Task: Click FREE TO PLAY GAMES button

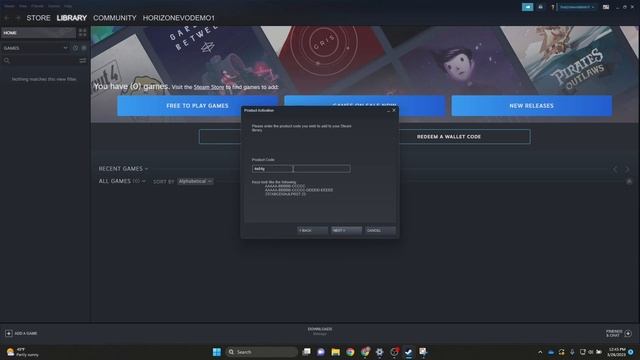Action: (x=198, y=106)
